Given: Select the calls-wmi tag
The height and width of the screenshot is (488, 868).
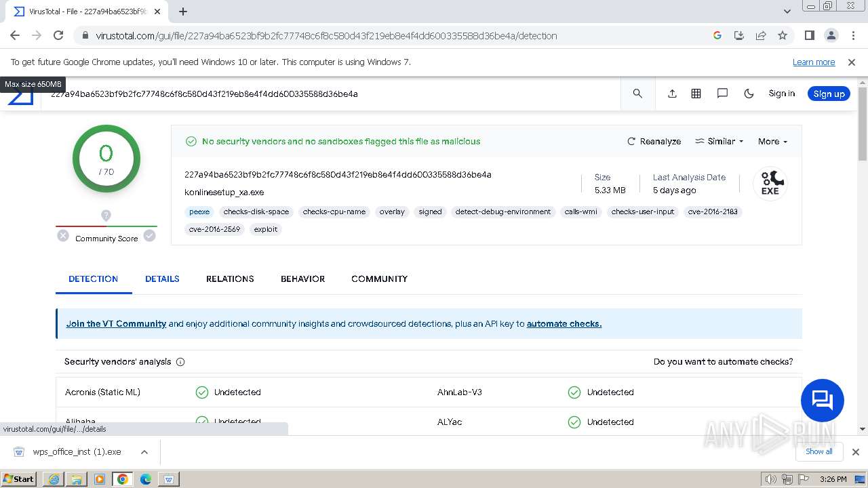Looking at the screenshot, I should coord(581,211).
